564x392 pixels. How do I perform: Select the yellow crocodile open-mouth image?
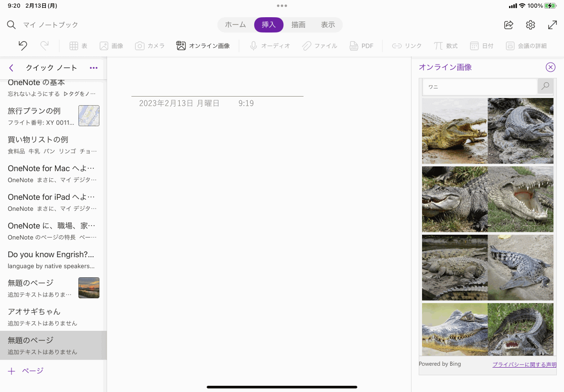[455, 131]
